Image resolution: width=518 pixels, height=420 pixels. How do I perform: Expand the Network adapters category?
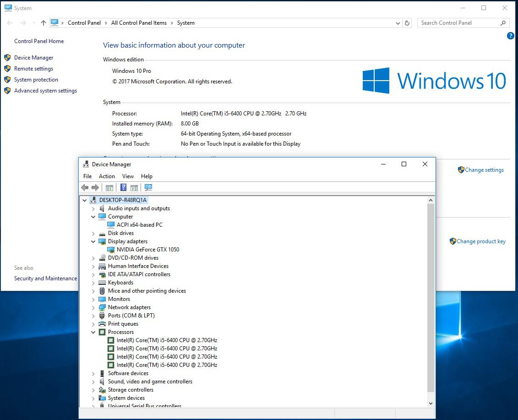pyautogui.click(x=93, y=308)
